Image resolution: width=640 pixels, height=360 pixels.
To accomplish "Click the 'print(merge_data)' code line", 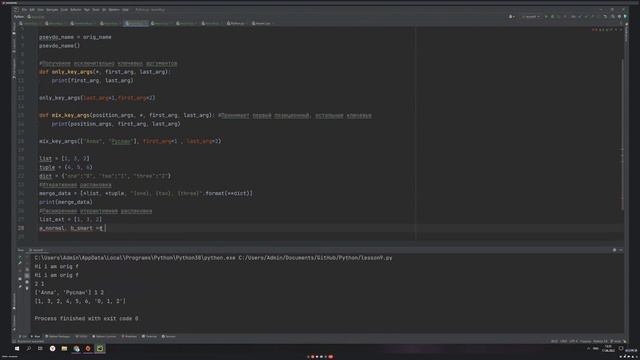I will click(x=66, y=202).
